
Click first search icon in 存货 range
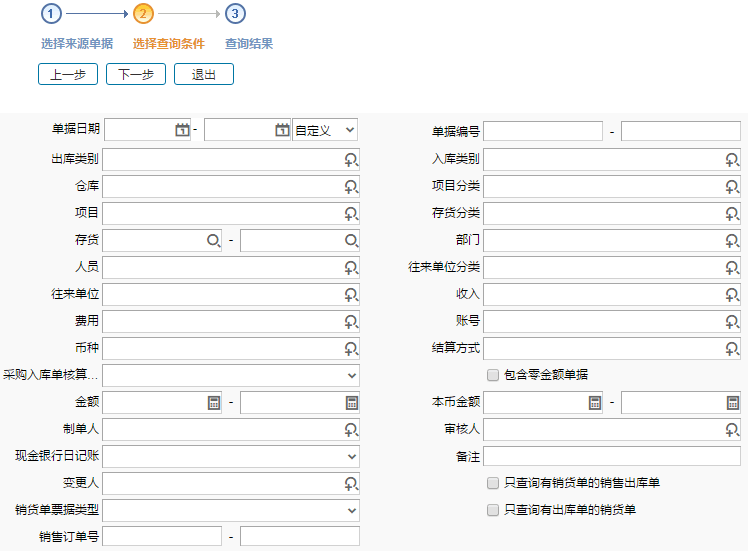coord(214,240)
